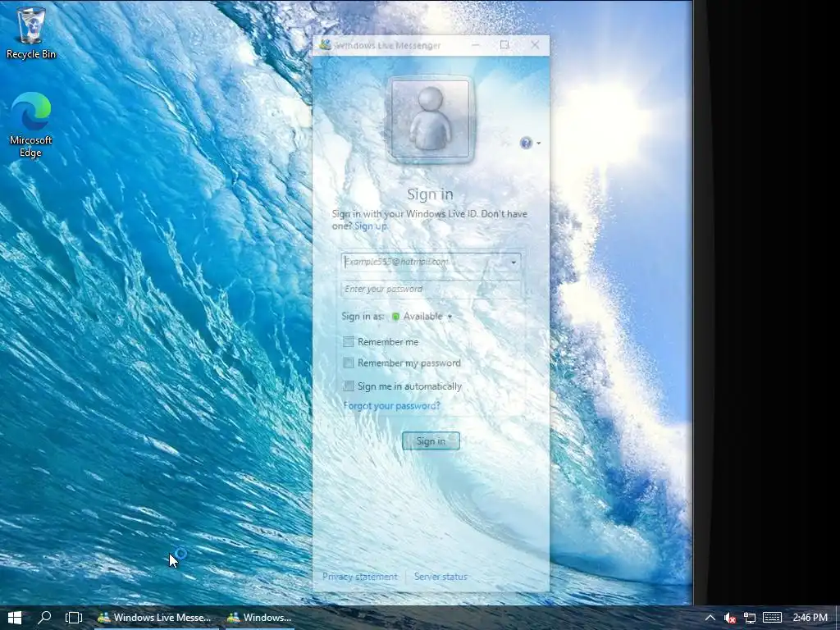Image resolution: width=840 pixels, height=630 pixels.
Task: Expand the help menu arrow
Action: point(538,143)
